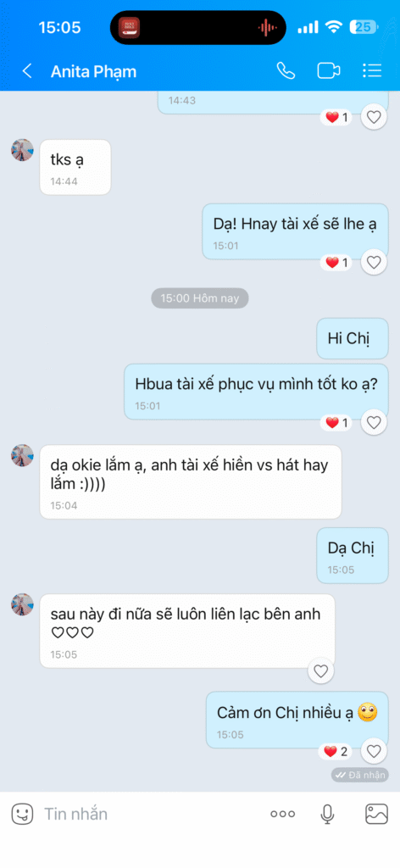Open the photo gallery picker icon
Image resolution: width=400 pixels, height=868 pixels.
(x=376, y=814)
